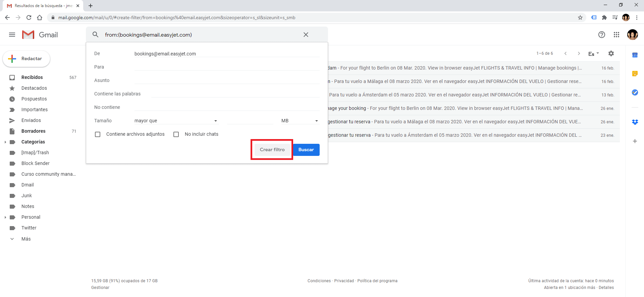Viewport: 644px width, 297px height.
Task: Tick 'No incluir chats' checkbox
Action: 176,134
